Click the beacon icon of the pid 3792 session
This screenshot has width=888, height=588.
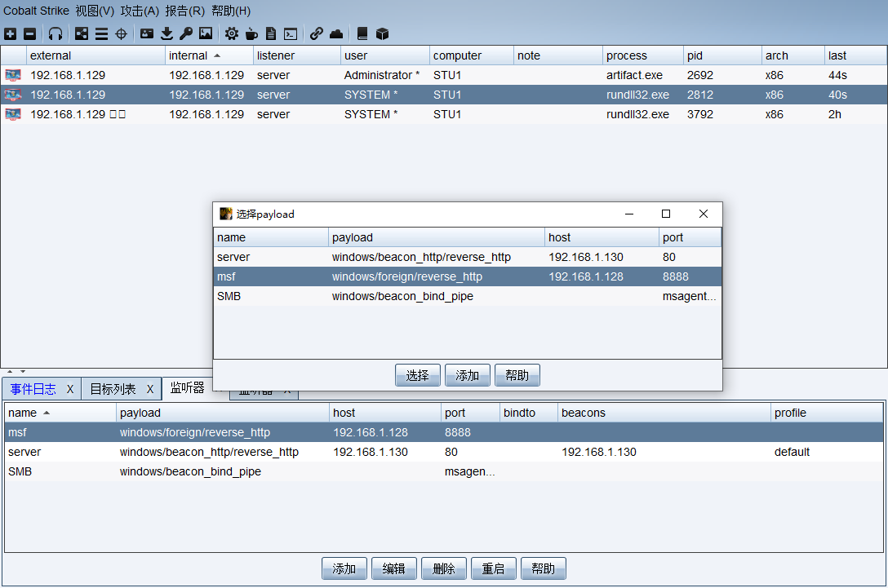(x=13, y=114)
